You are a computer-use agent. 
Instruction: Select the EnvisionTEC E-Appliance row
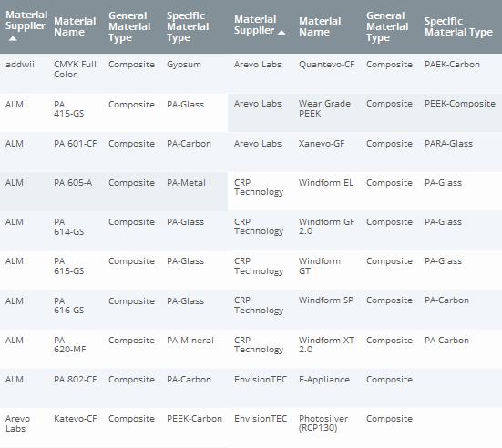364,388
